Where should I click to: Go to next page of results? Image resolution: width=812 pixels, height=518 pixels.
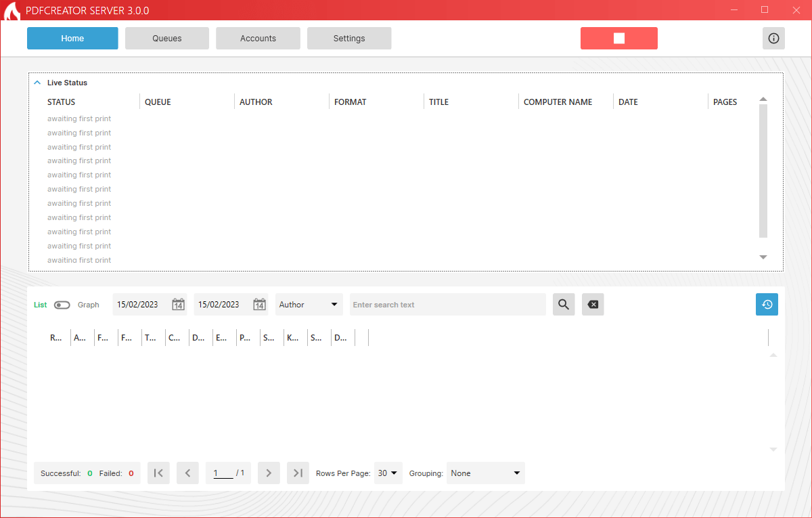click(269, 473)
